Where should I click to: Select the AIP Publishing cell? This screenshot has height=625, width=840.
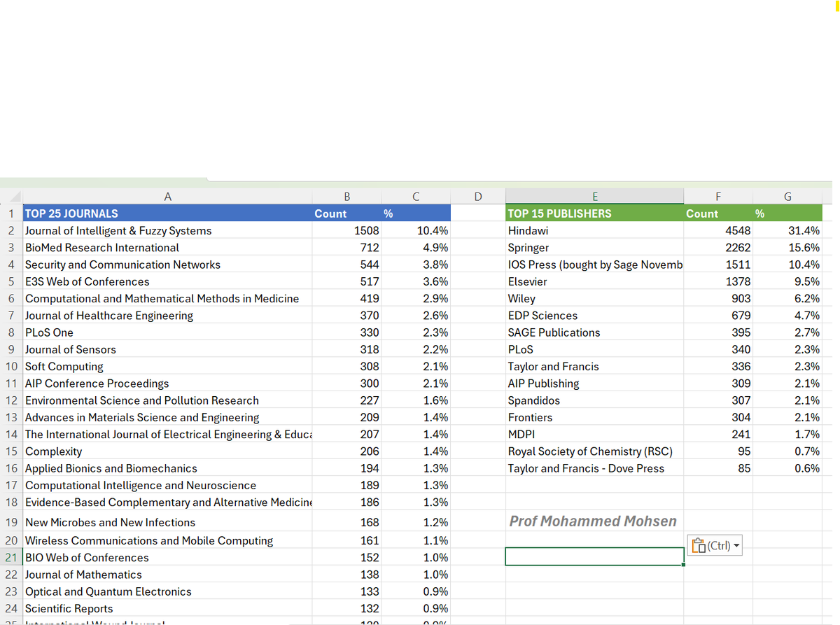click(594, 384)
